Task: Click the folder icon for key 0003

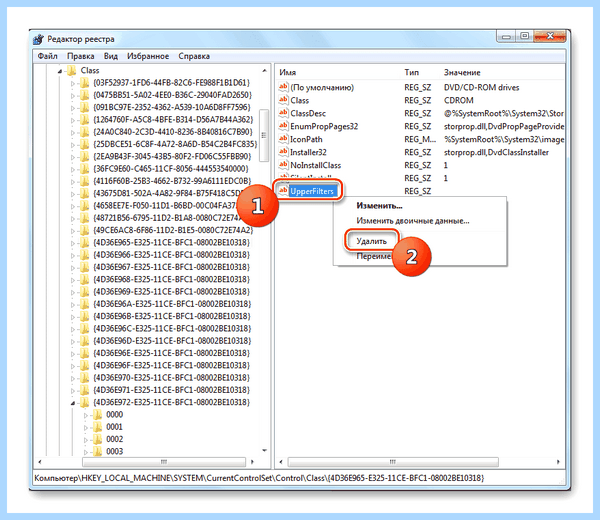Action: [x=98, y=451]
